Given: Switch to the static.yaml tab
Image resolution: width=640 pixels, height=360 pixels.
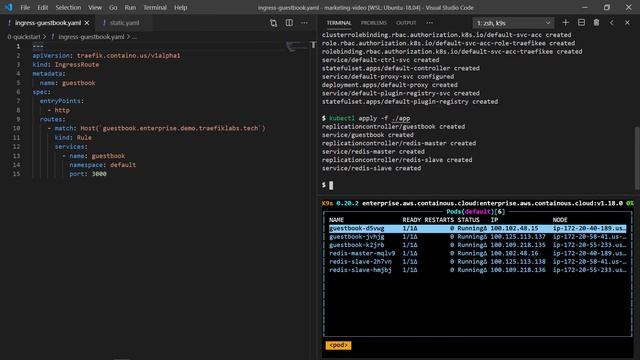Looking at the screenshot, I should 124,23.
